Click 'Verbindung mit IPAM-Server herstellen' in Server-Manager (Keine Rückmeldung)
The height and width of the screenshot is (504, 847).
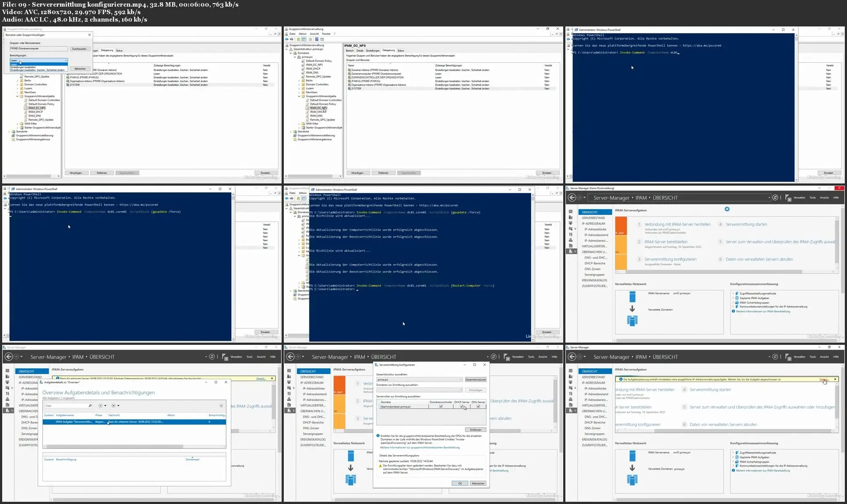tap(678, 224)
